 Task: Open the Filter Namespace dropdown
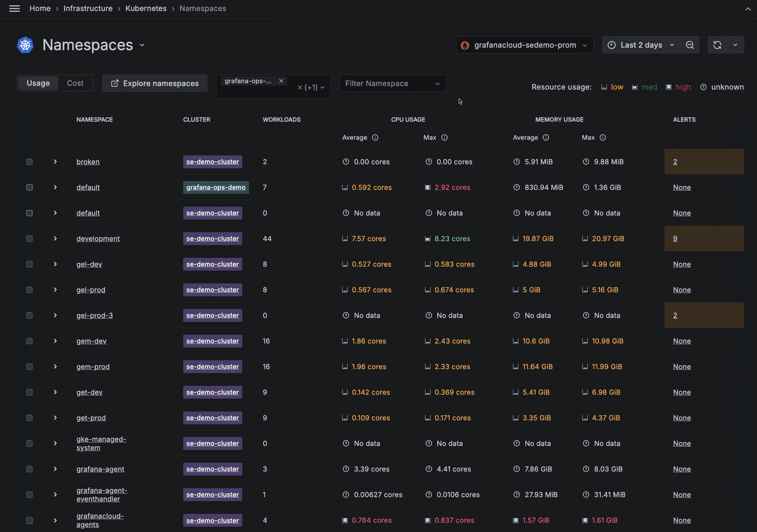point(393,84)
